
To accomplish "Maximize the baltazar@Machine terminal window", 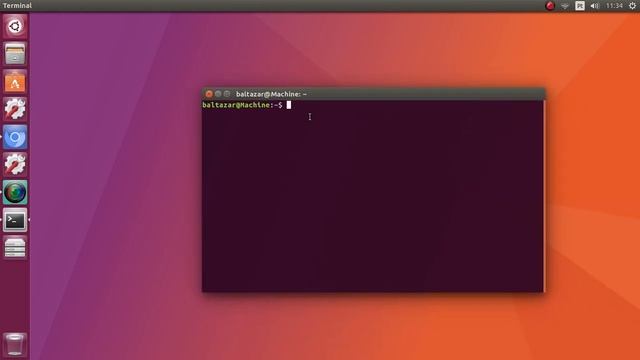I will click(227, 94).
